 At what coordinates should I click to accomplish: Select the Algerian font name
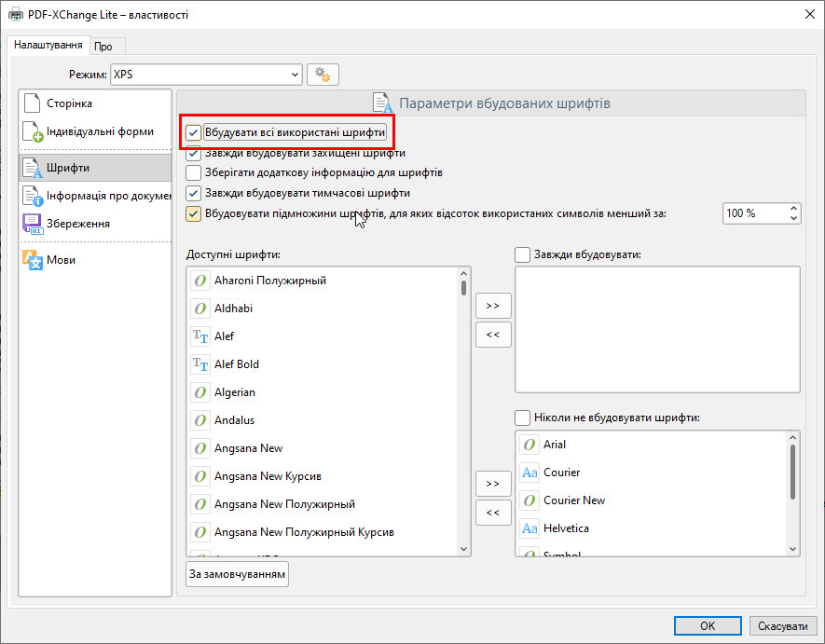(235, 392)
